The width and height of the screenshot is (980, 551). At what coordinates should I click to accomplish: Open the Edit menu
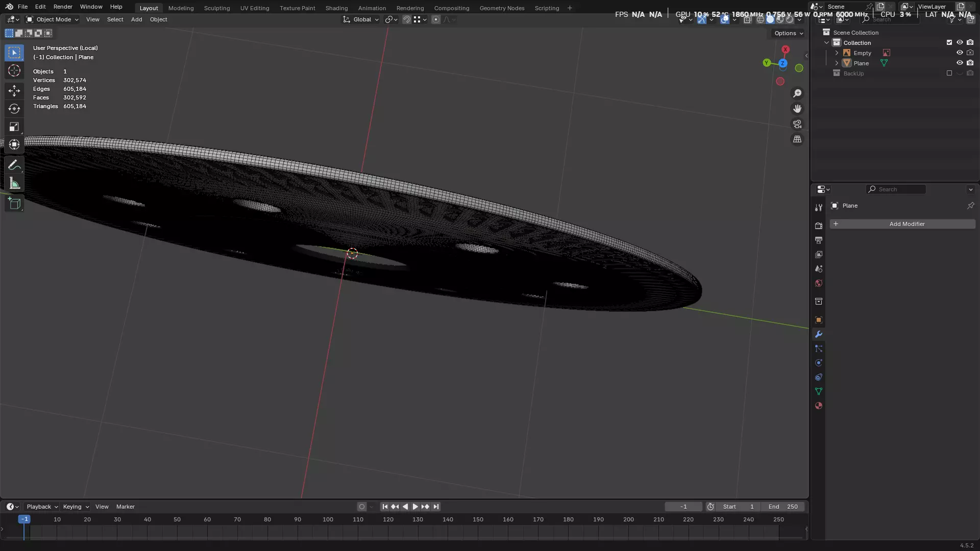40,7
